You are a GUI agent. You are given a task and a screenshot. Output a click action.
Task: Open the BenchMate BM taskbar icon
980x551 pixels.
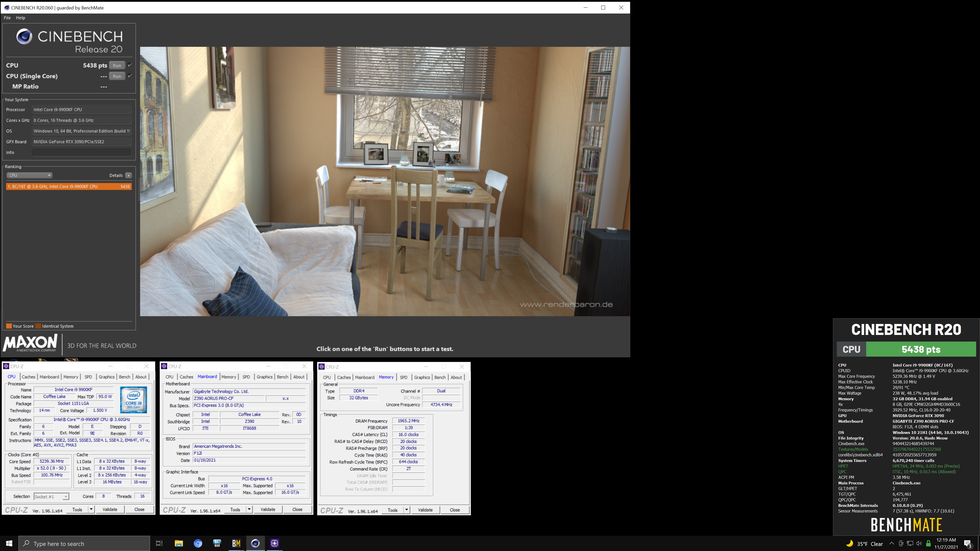point(236,543)
